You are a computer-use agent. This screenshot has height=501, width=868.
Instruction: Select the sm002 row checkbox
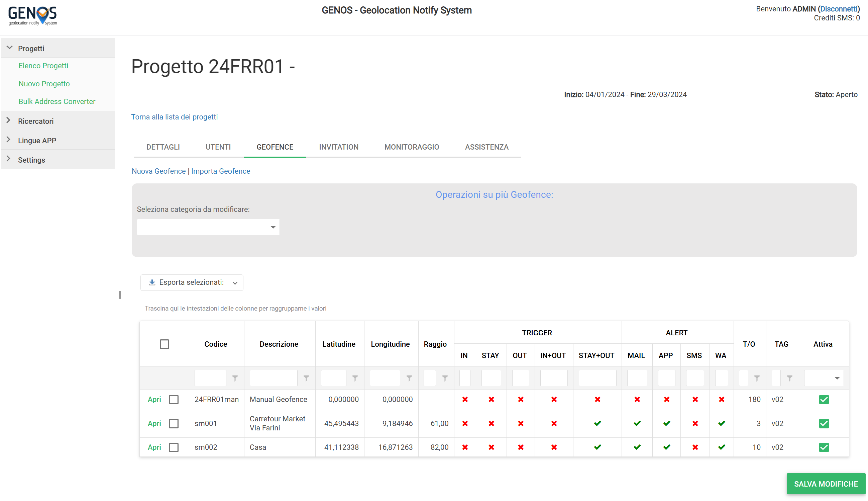pyautogui.click(x=174, y=447)
